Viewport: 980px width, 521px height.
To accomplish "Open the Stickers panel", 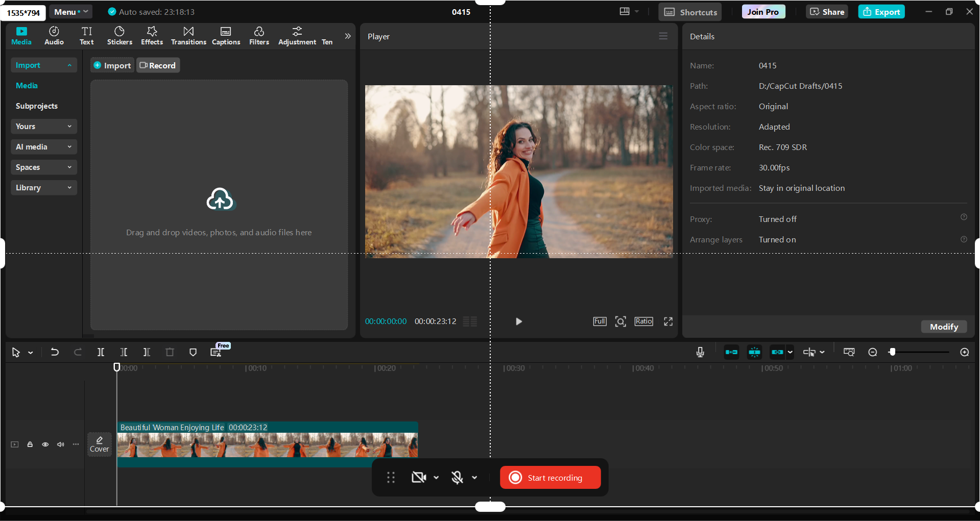I will (x=119, y=35).
